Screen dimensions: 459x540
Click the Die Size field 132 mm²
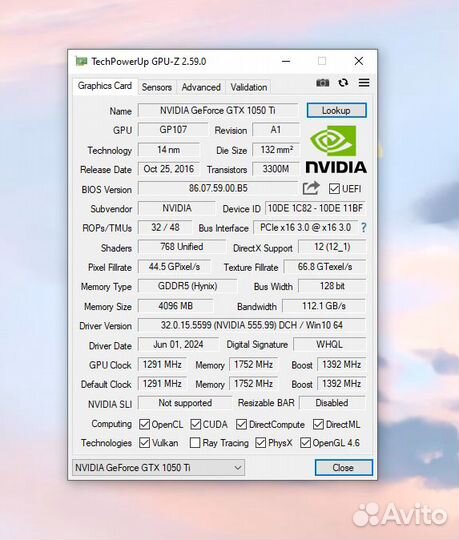pos(276,149)
